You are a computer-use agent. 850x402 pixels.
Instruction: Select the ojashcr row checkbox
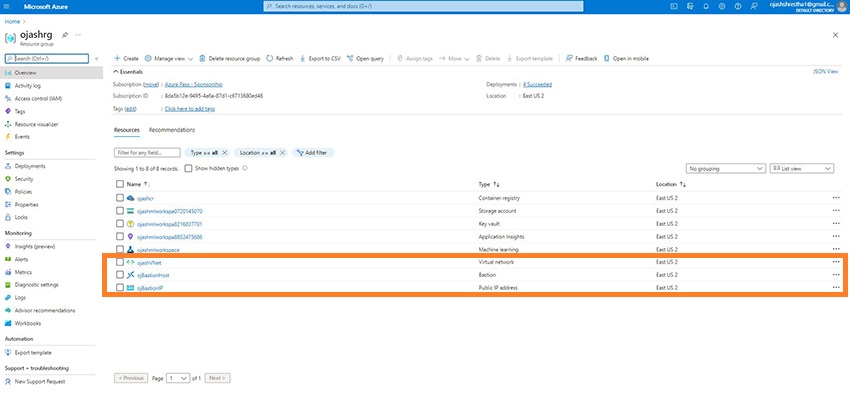pyautogui.click(x=120, y=198)
